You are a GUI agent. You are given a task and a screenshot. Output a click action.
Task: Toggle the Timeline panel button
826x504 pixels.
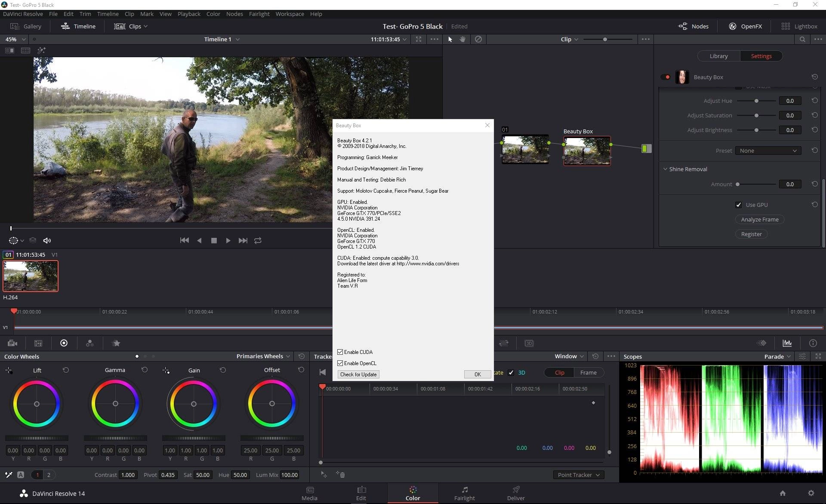pos(78,26)
